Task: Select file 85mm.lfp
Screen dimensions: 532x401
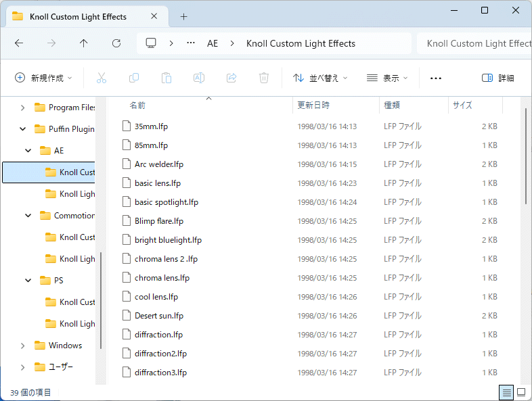Action: [152, 145]
